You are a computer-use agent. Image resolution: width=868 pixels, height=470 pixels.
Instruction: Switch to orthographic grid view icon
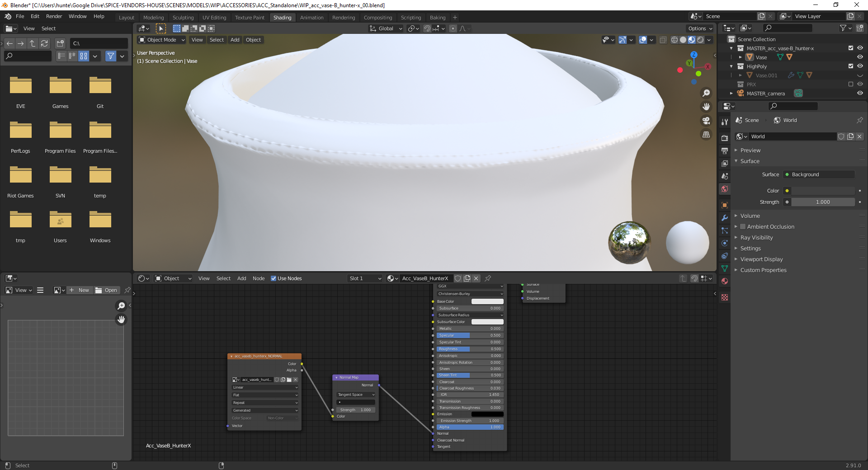pyautogui.click(x=706, y=135)
